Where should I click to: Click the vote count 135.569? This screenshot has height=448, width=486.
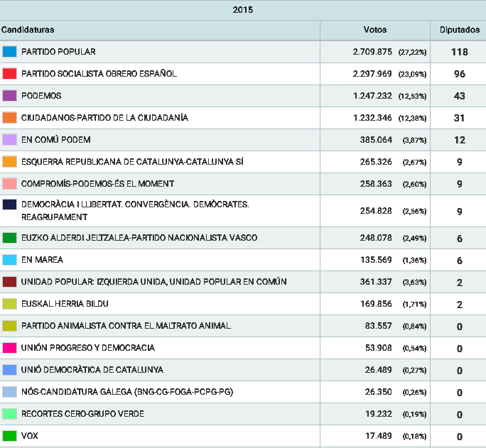(x=376, y=260)
